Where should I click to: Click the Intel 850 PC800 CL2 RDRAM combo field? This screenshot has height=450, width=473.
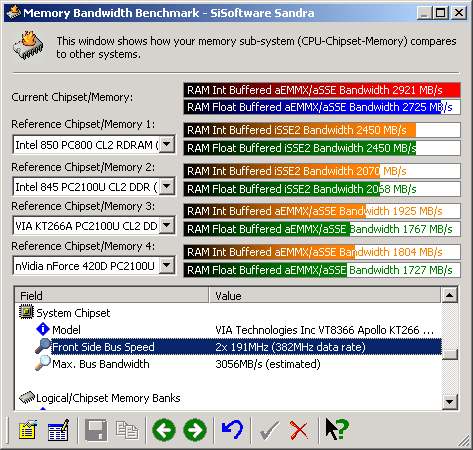tap(94, 144)
